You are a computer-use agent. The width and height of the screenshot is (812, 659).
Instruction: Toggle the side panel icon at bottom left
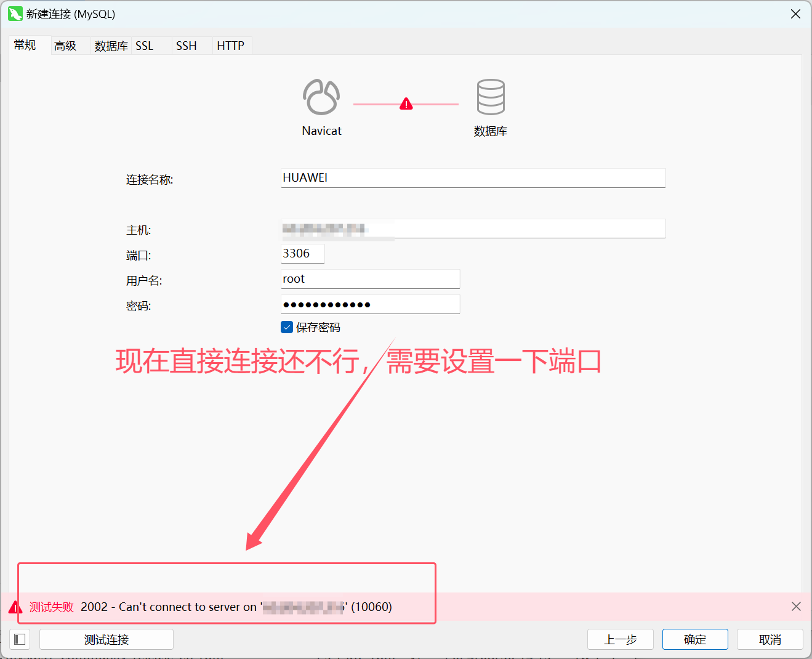point(20,639)
